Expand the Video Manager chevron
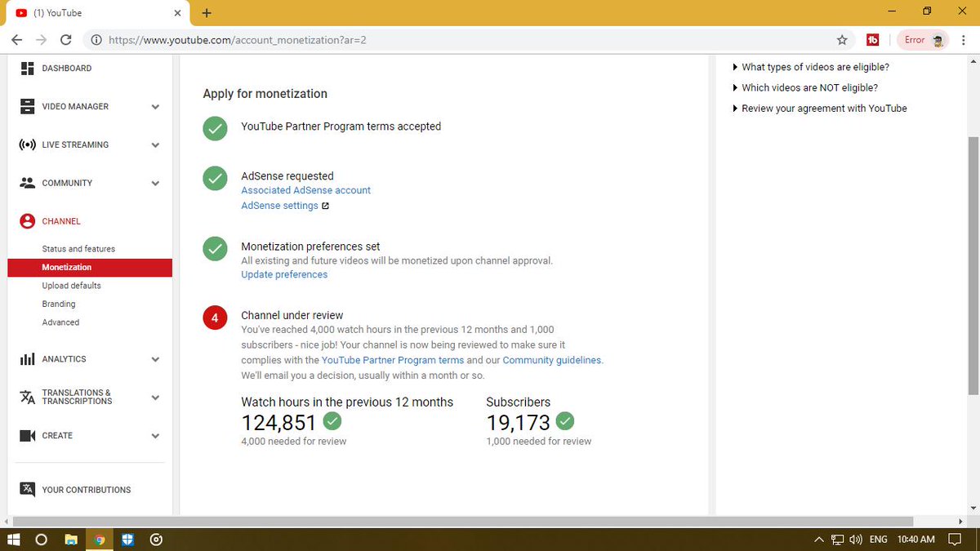Screen dimensions: 980x551 [155, 107]
